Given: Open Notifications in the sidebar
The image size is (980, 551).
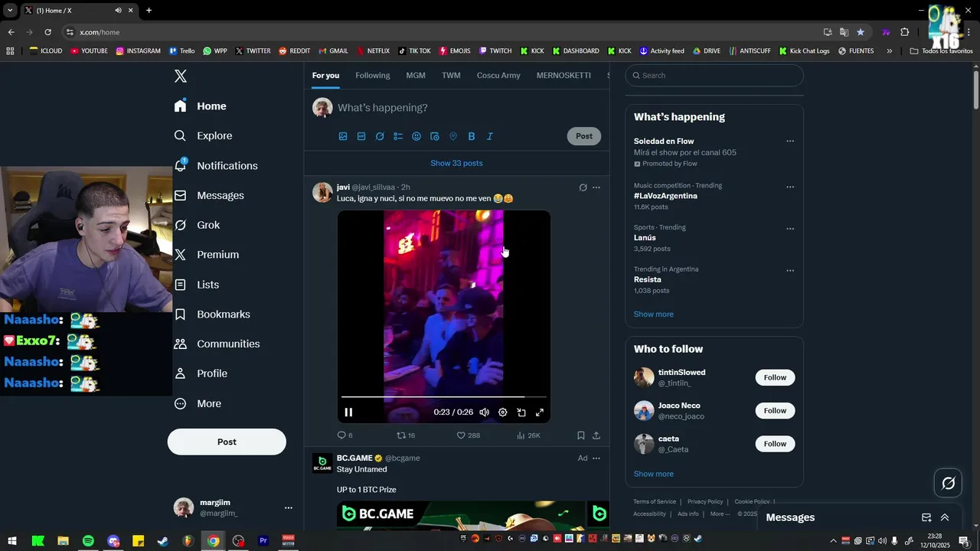Looking at the screenshot, I should [216, 165].
